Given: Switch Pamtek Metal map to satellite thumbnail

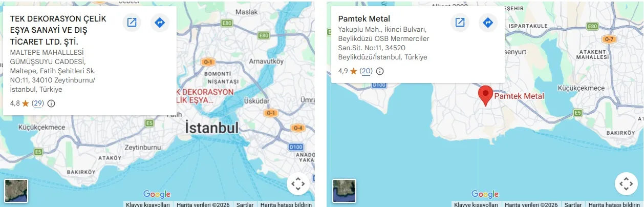Looking at the screenshot, I should tap(344, 191).
